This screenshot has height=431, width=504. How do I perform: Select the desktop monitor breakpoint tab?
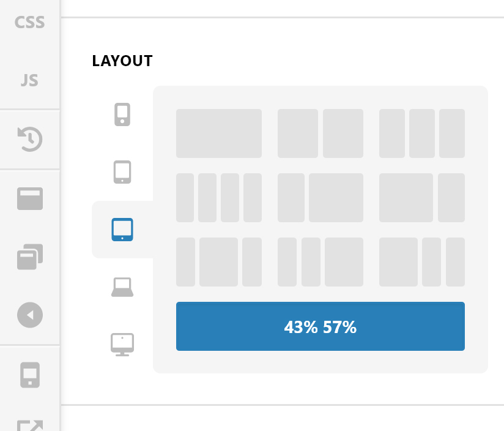pos(122,345)
